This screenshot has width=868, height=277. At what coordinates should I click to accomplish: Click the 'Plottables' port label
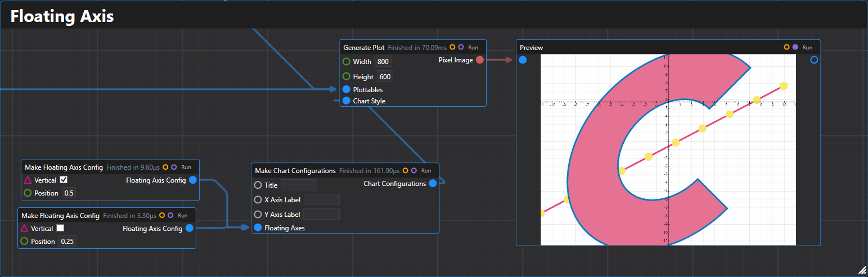[368, 90]
